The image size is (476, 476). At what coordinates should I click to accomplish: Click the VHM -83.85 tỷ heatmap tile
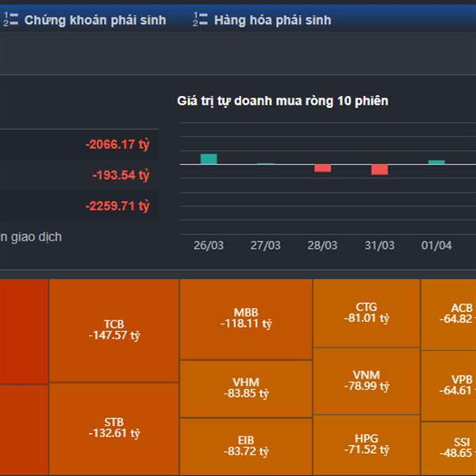[x=246, y=389]
